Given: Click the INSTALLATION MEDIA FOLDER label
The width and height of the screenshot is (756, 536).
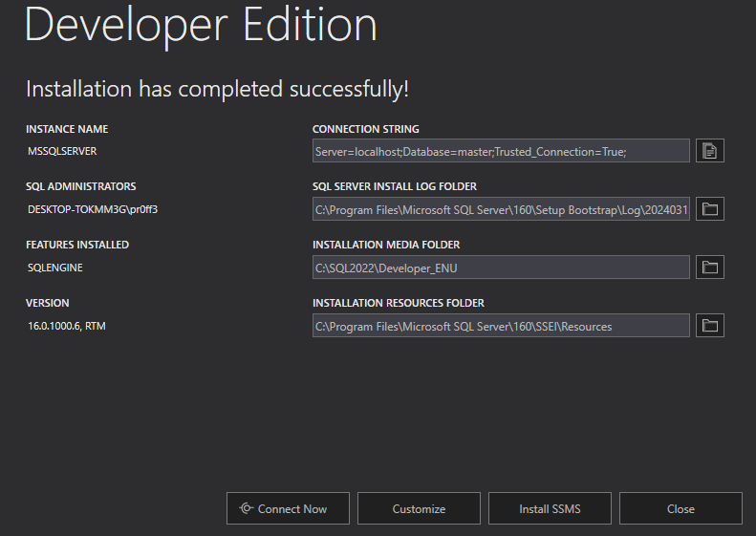Looking at the screenshot, I should [x=386, y=245].
